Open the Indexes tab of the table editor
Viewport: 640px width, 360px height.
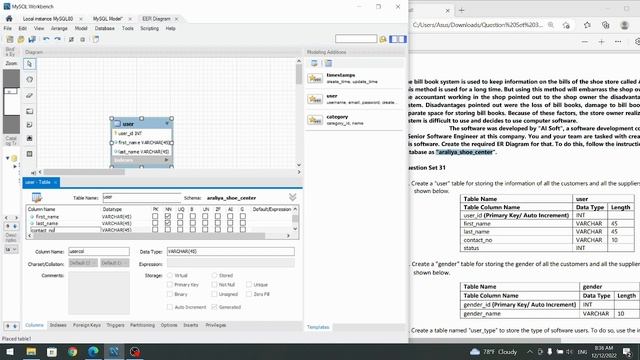(x=58, y=325)
